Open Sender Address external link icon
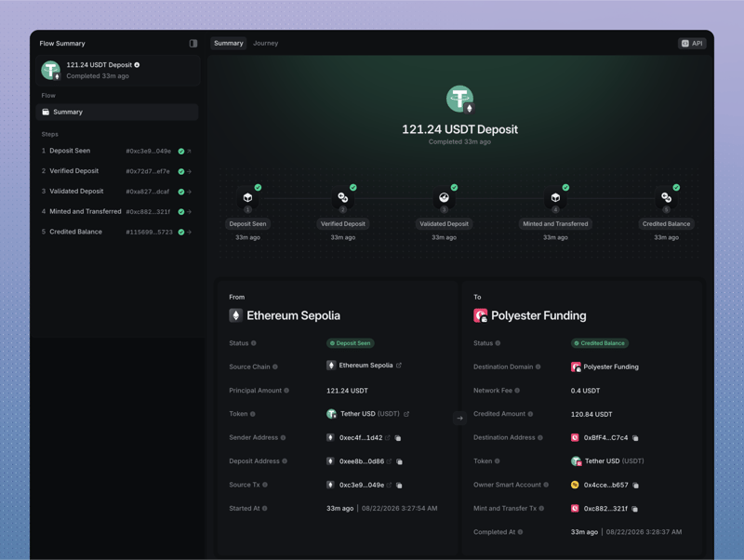744x560 pixels. coord(388,438)
